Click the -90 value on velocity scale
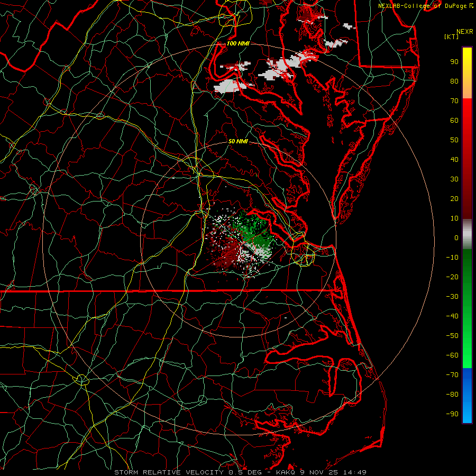Screen dimensions: 476x476 coord(452,414)
